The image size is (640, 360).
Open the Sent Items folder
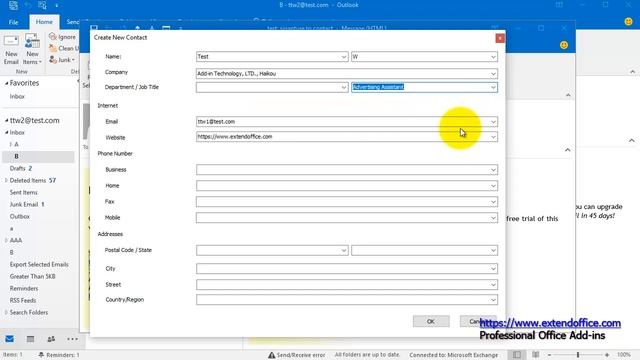24,193
